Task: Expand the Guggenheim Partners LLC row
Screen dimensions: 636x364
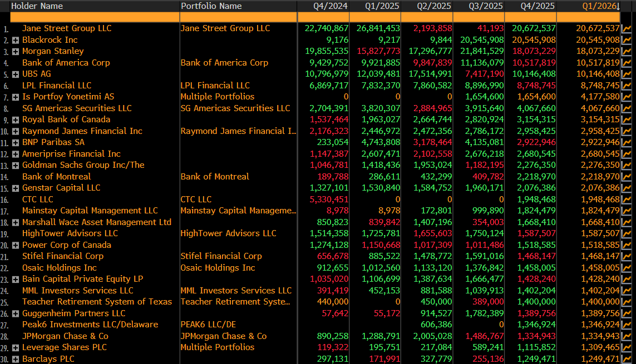Action: (16, 314)
